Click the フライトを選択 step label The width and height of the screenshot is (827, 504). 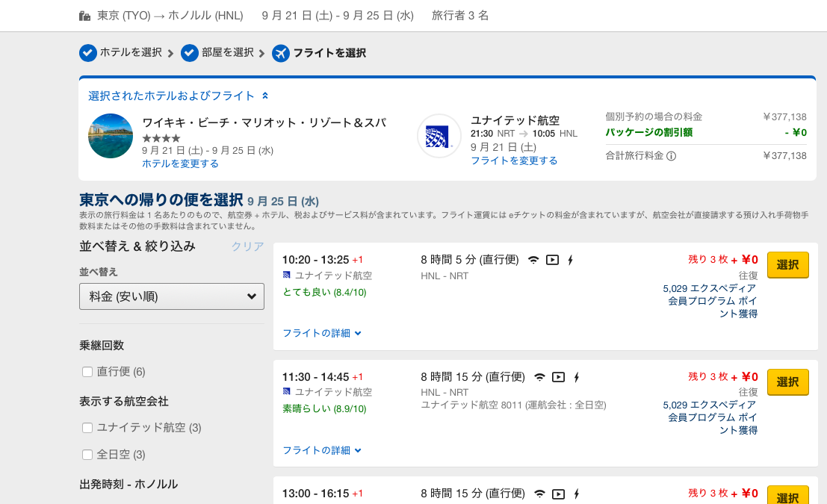(329, 53)
